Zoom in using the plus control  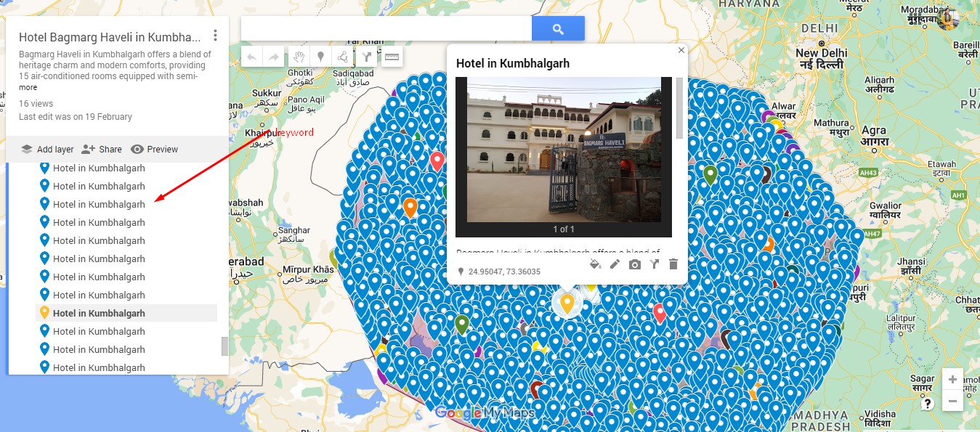952,378
